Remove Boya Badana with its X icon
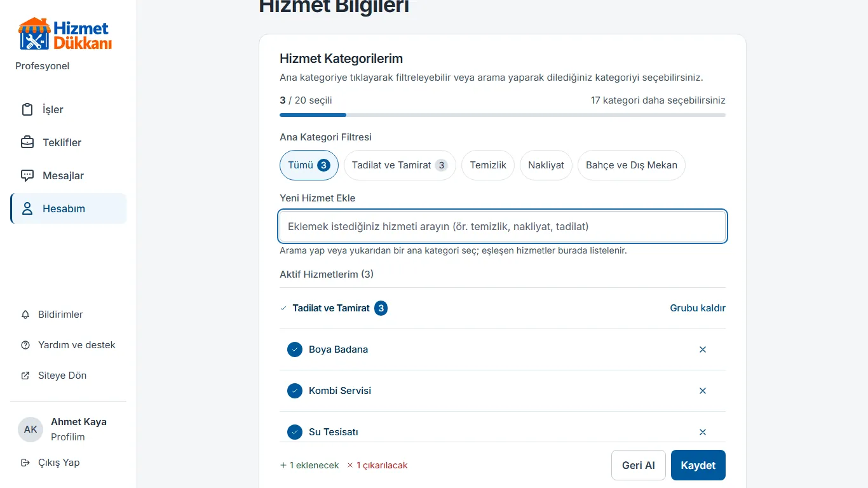This screenshot has height=488, width=868. pos(703,349)
